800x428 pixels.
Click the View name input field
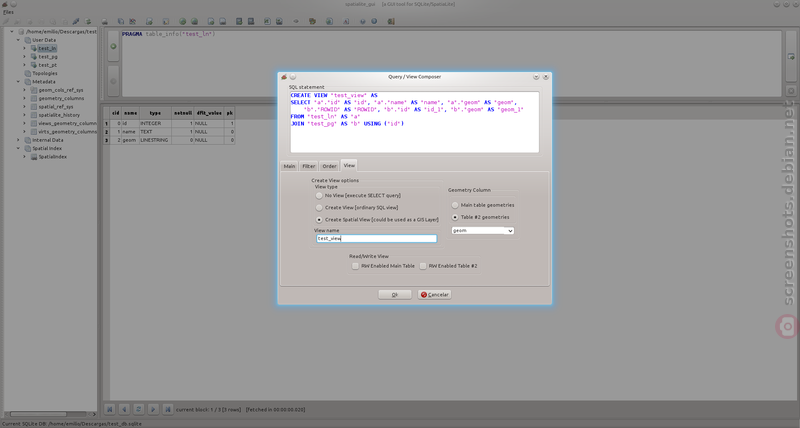click(377, 238)
